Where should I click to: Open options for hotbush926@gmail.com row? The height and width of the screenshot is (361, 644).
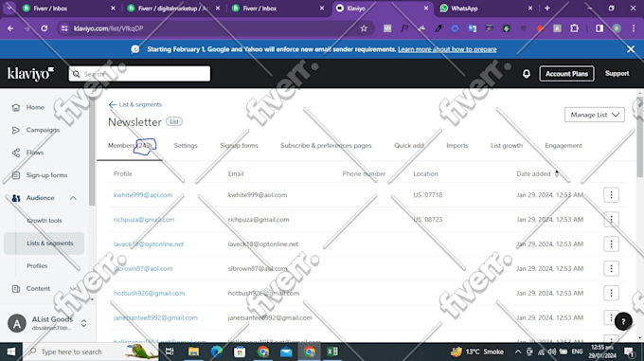point(611,293)
